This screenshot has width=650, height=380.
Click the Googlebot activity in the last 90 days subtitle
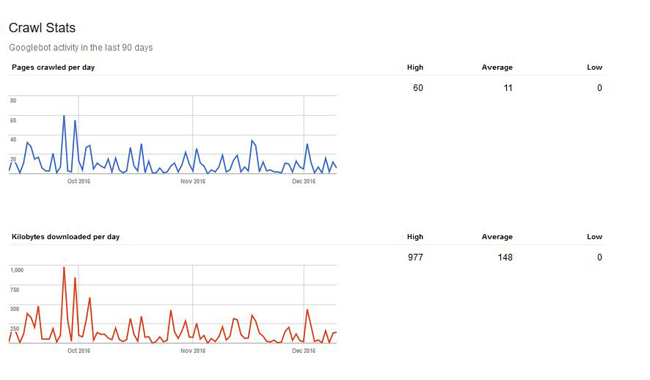(81, 48)
